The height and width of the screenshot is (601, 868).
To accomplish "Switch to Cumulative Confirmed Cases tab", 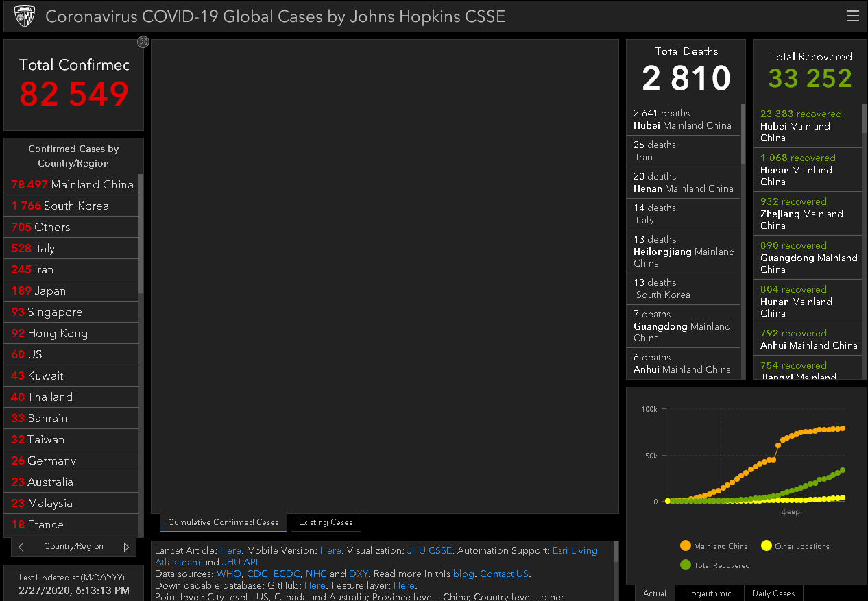I will (224, 522).
